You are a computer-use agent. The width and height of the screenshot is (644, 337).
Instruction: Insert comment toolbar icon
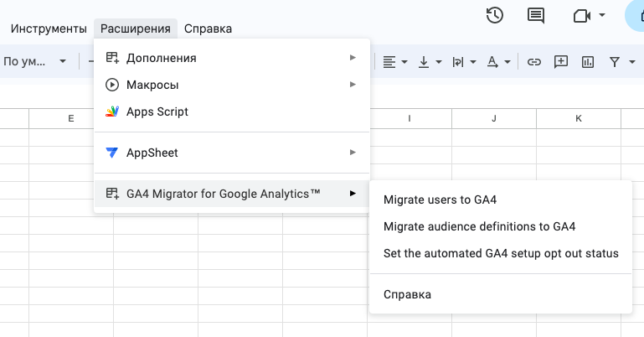[560, 62]
